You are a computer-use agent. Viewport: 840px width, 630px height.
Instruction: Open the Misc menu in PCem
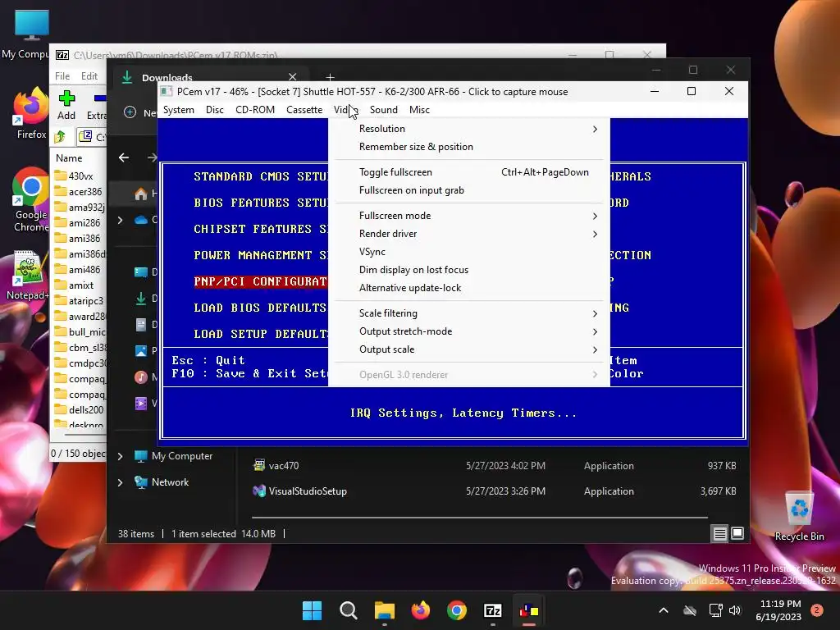[419, 110]
